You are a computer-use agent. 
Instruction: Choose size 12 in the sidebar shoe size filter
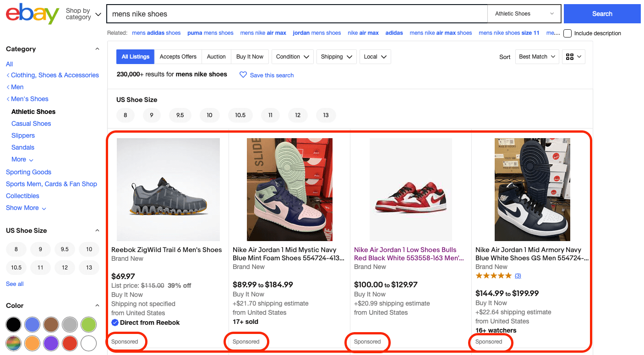pos(65,267)
